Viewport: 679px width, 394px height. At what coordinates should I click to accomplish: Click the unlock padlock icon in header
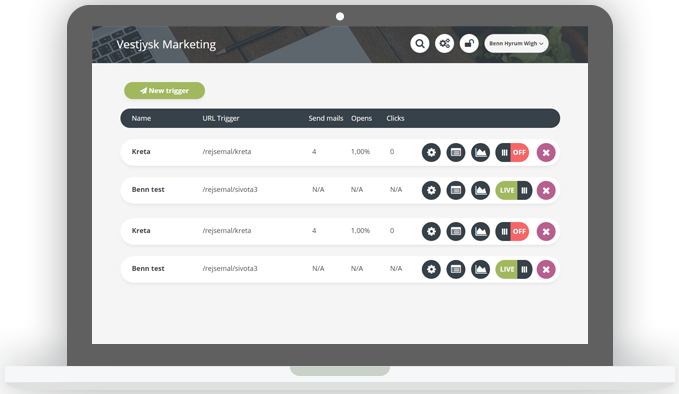coord(469,43)
